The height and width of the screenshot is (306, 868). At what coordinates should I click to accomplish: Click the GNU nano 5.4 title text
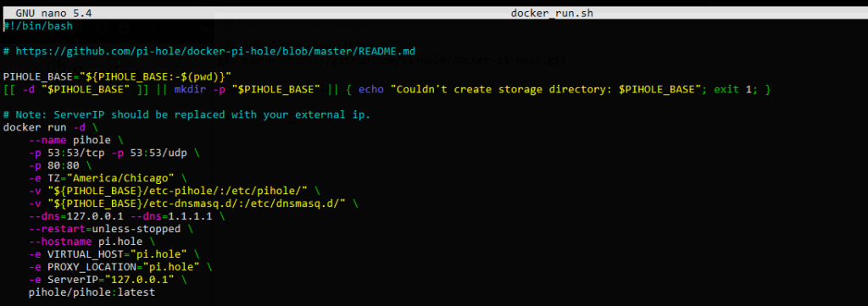pyautogui.click(x=47, y=13)
